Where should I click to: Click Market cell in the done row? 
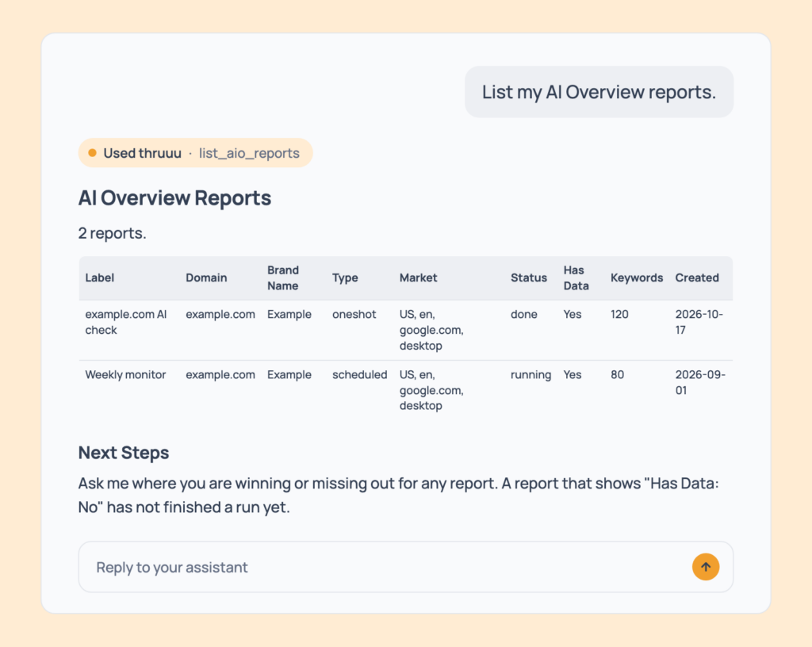[x=431, y=330]
